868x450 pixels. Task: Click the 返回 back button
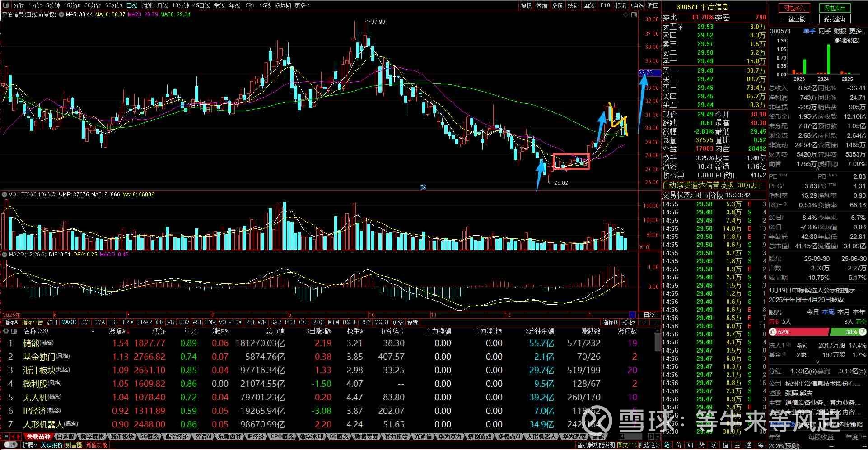point(653,5)
